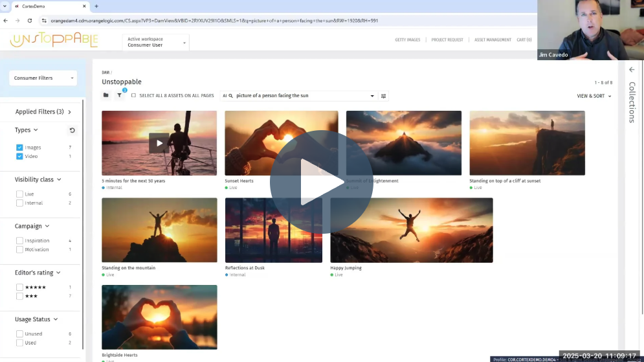Image resolution: width=644 pixels, height=362 pixels.
Task: Uncheck the Images type checkbox
Action: (x=19, y=148)
